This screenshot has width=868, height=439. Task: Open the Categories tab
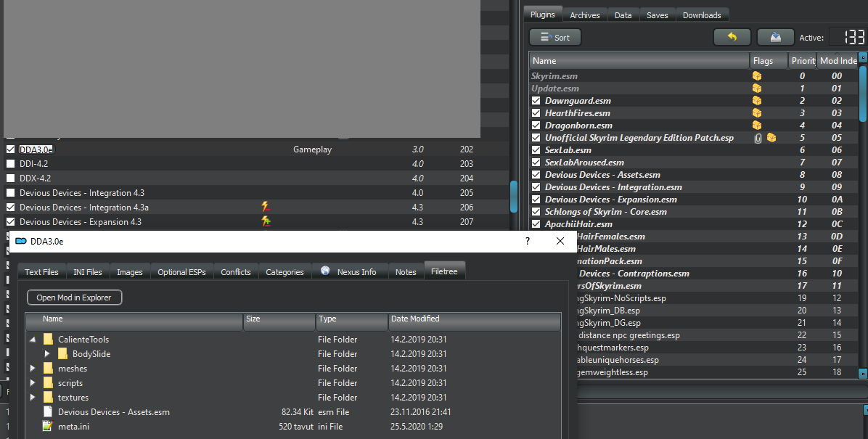coord(284,272)
